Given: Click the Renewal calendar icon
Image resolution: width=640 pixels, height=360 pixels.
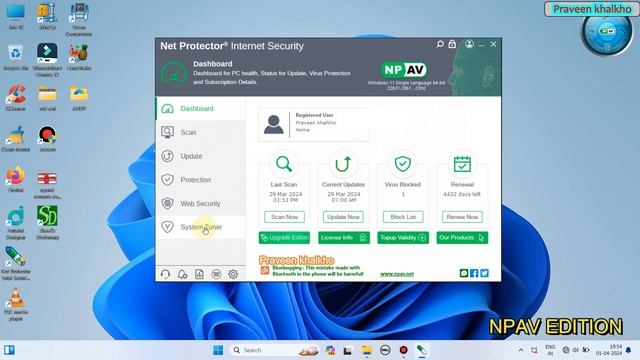Looking at the screenshot, I should [462, 164].
